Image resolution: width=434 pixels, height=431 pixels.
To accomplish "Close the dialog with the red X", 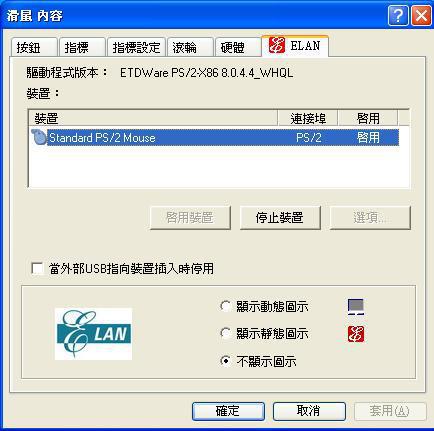I will [421, 15].
